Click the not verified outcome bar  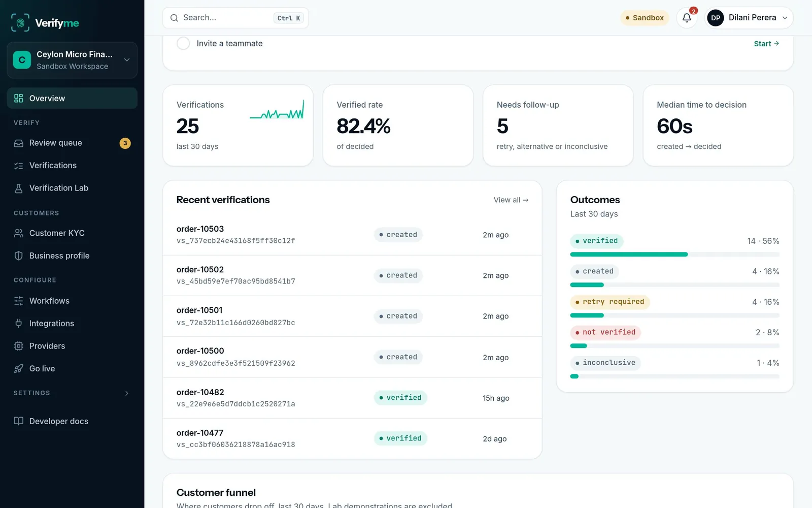[x=675, y=346]
